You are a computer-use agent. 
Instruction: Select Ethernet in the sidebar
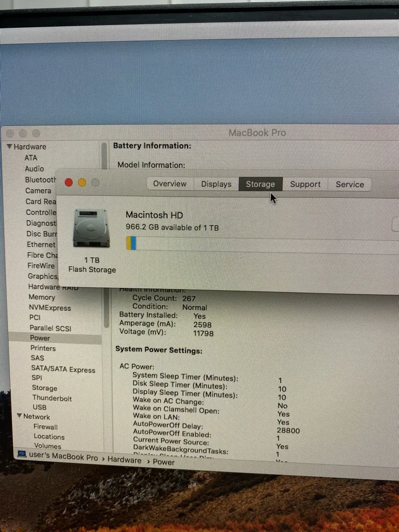pos(41,244)
